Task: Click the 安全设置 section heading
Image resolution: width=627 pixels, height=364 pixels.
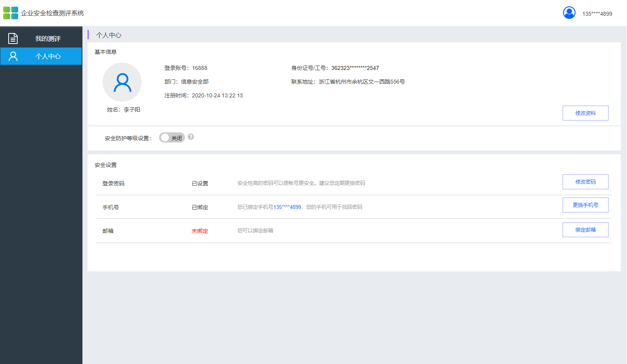Action: [x=106, y=165]
